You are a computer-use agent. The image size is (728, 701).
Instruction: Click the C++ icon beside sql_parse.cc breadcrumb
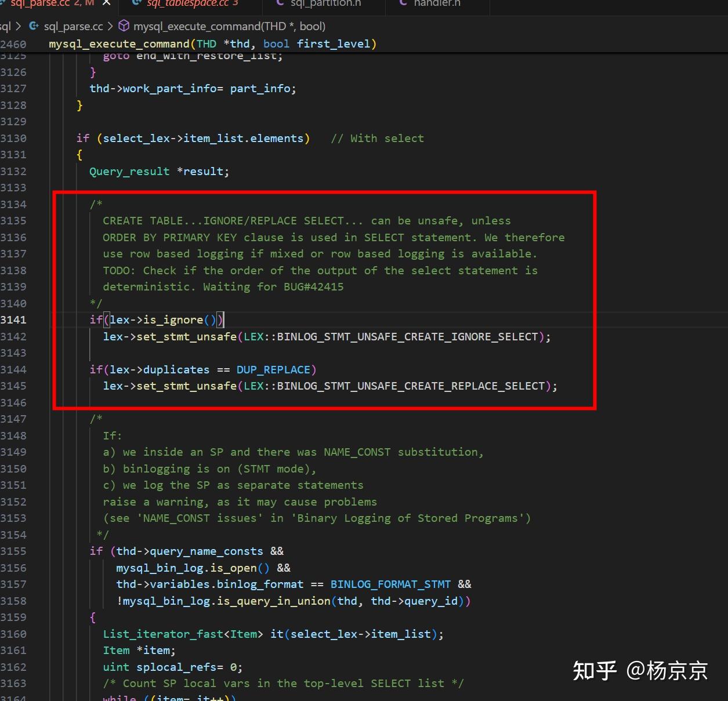[x=34, y=26]
